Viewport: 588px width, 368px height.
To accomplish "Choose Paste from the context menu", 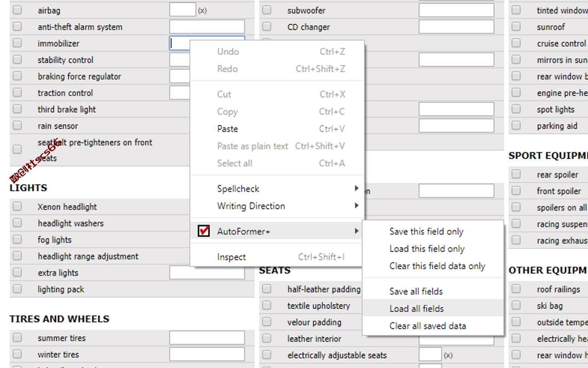I will (277, 129).
